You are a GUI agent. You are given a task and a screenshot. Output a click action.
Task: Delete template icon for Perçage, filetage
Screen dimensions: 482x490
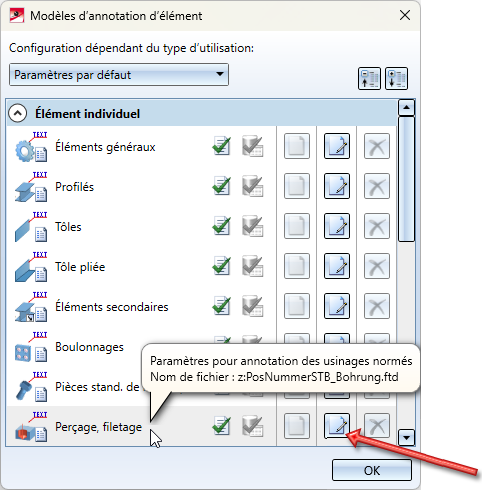(x=377, y=426)
